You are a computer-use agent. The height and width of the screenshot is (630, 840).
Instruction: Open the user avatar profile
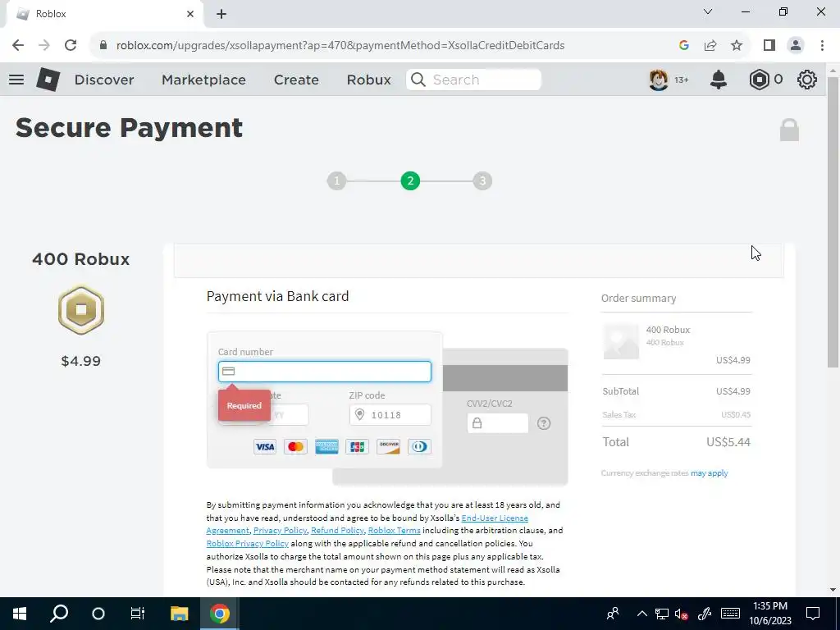(x=659, y=80)
